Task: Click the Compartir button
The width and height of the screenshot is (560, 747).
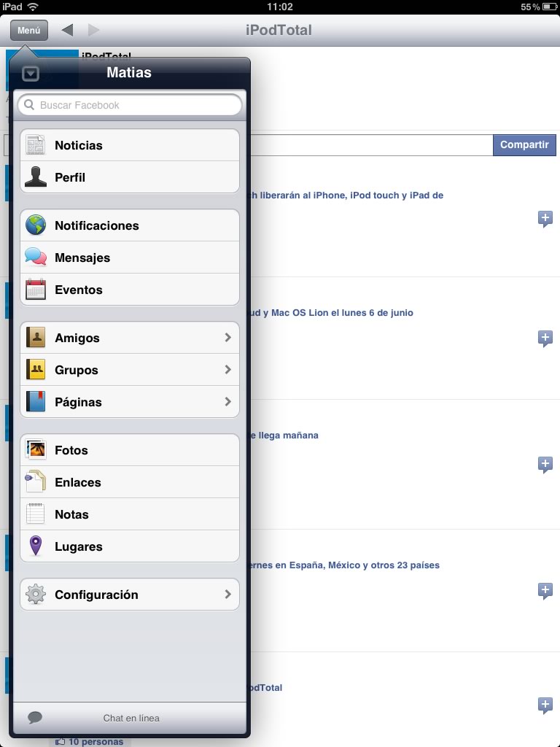Action: pyautogui.click(x=524, y=145)
